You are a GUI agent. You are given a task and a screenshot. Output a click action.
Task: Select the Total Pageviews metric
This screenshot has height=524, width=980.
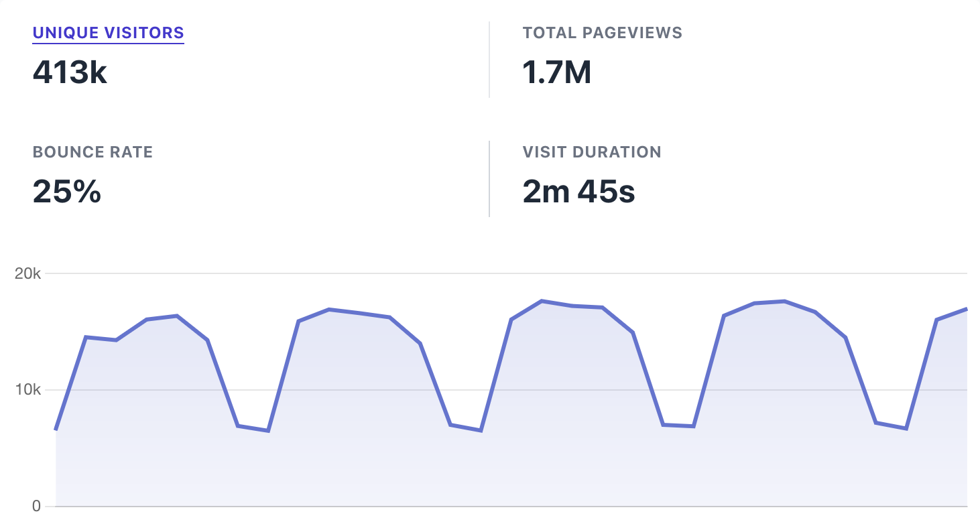pyautogui.click(x=602, y=33)
